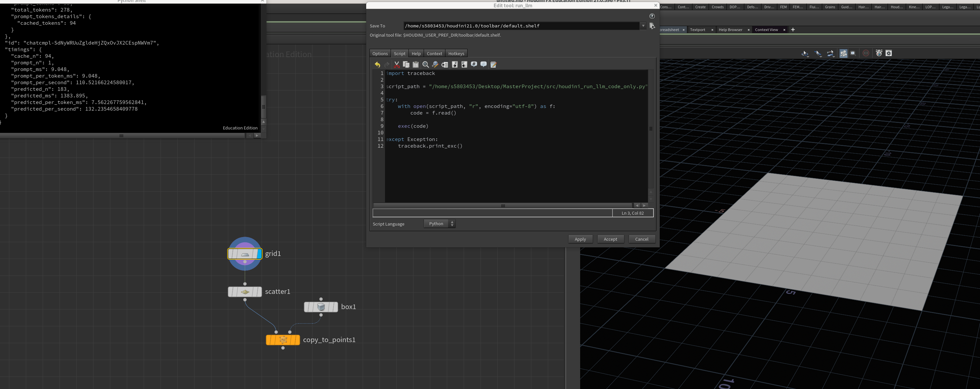Undo the last script edit
980x389 pixels.
pos(377,65)
